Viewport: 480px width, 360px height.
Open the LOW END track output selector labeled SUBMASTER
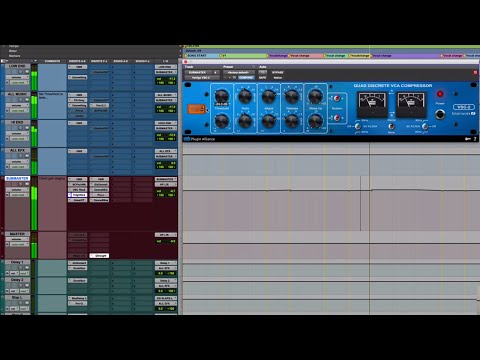click(166, 72)
